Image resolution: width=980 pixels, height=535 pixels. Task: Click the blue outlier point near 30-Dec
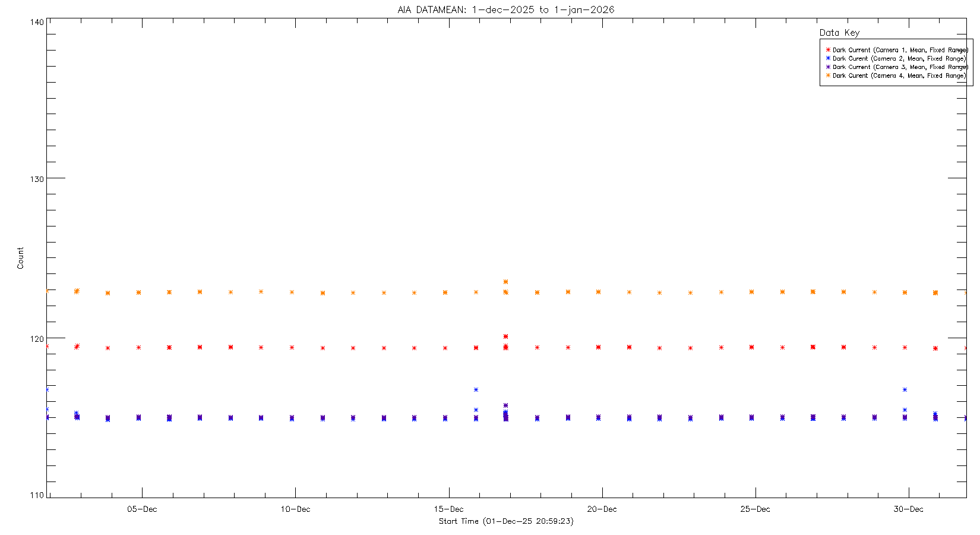coord(905,390)
